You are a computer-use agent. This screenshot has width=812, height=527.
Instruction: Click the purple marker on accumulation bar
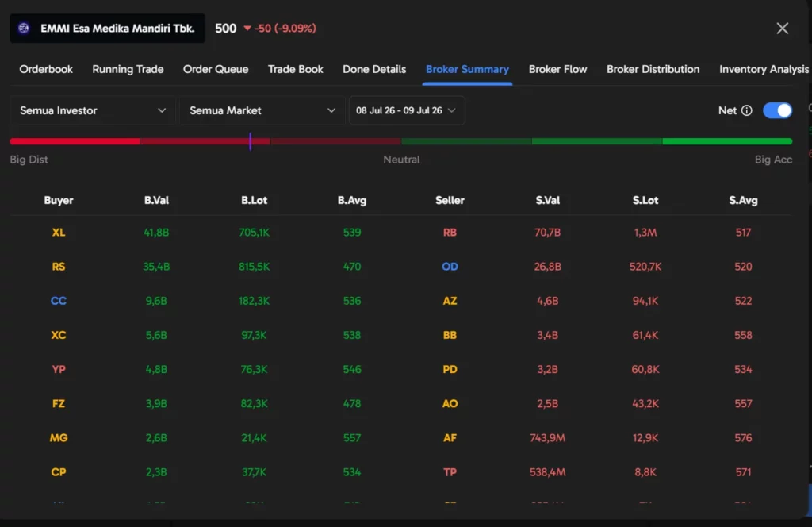pos(250,141)
